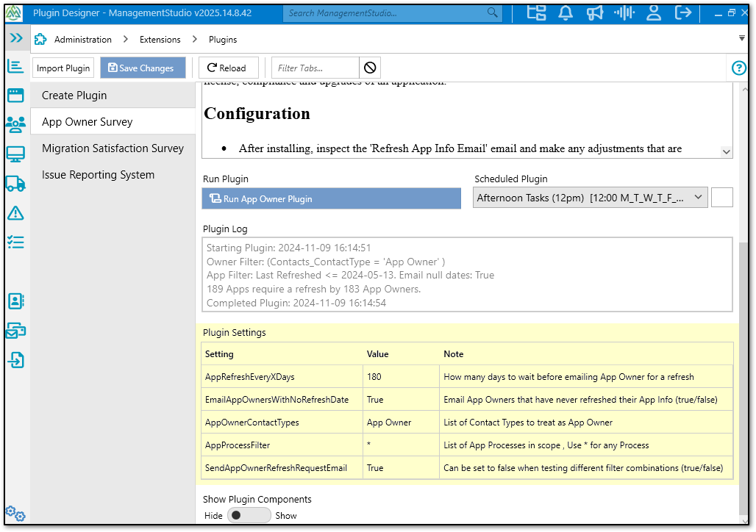
Task: Click the AppProcessFilter setting name
Action: [x=238, y=445]
